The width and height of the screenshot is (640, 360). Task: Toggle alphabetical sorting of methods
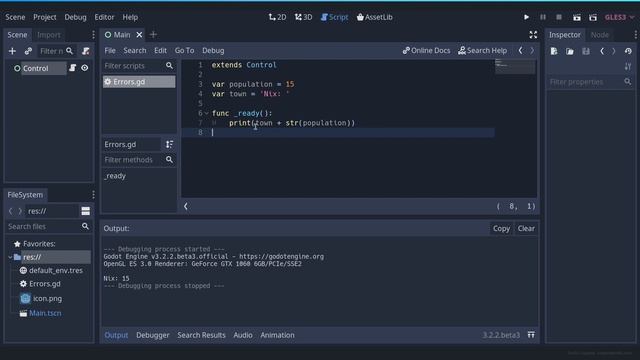click(x=169, y=144)
